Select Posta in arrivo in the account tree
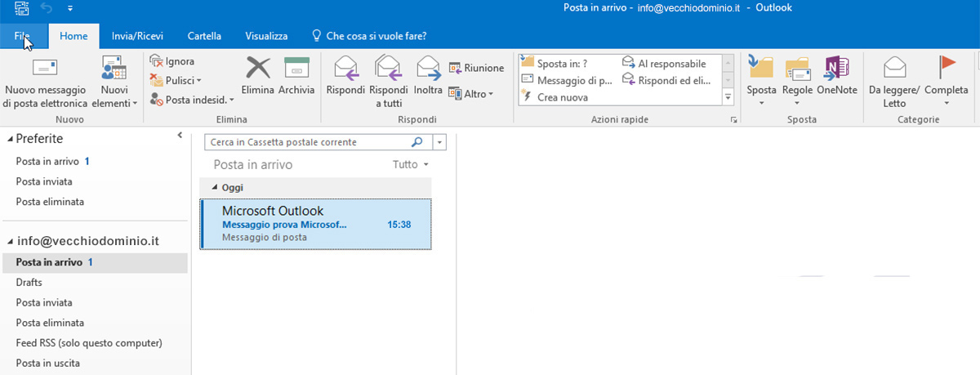Viewport: 980px width, 375px height. (x=94, y=262)
